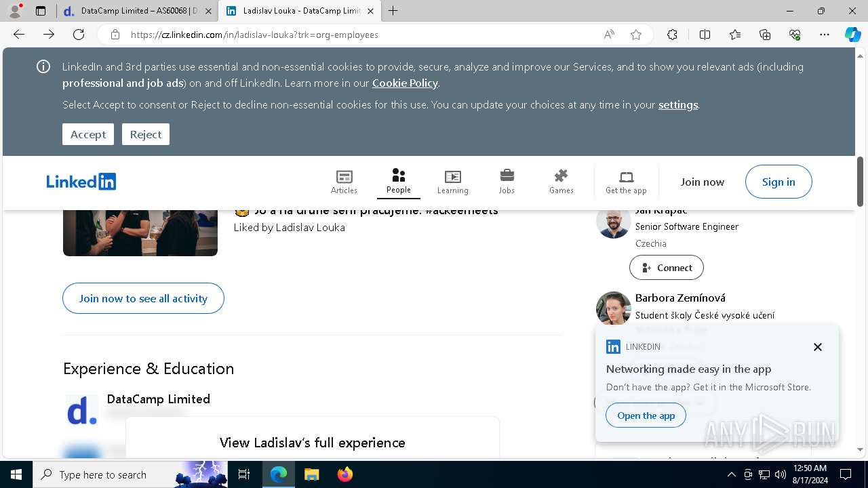
Task: Open File Explorer from the taskbar
Action: [x=311, y=474]
